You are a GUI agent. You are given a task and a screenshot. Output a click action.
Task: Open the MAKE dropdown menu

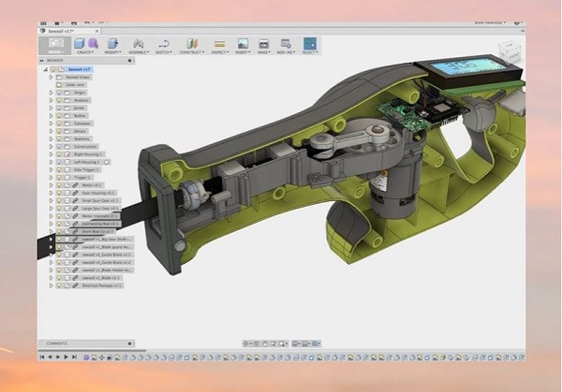coord(263,52)
